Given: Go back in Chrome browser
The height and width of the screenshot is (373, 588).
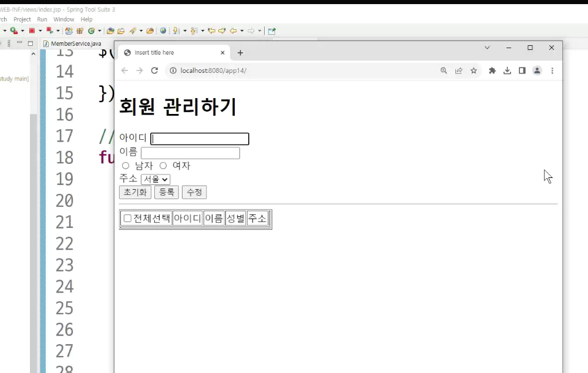Looking at the screenshot, I should coord(124,70).
